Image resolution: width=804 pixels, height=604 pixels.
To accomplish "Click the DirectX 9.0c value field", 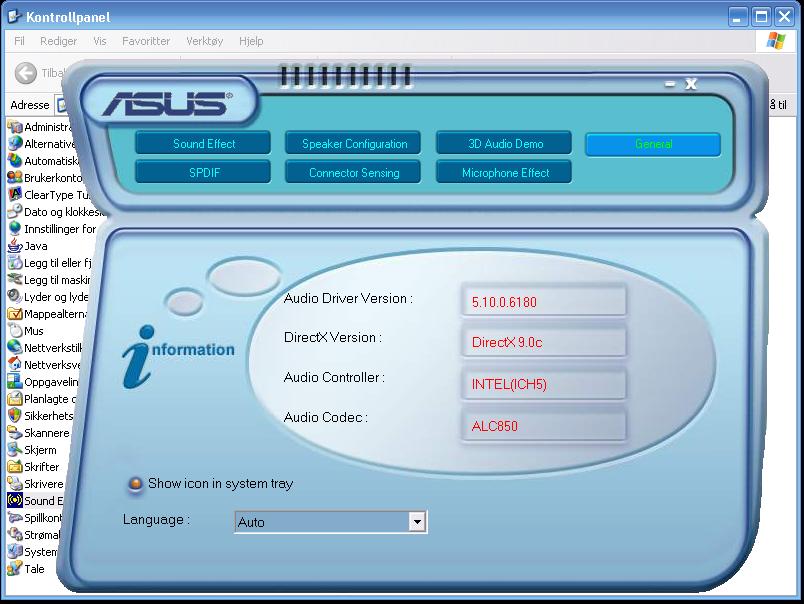I will (544, 341).
